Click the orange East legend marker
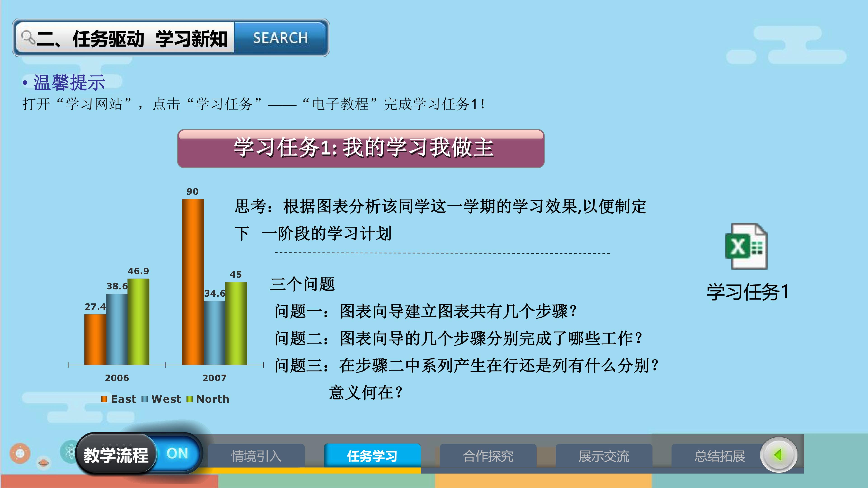The width and height of the screenshot is (868, 488). [x=104, y=399]
